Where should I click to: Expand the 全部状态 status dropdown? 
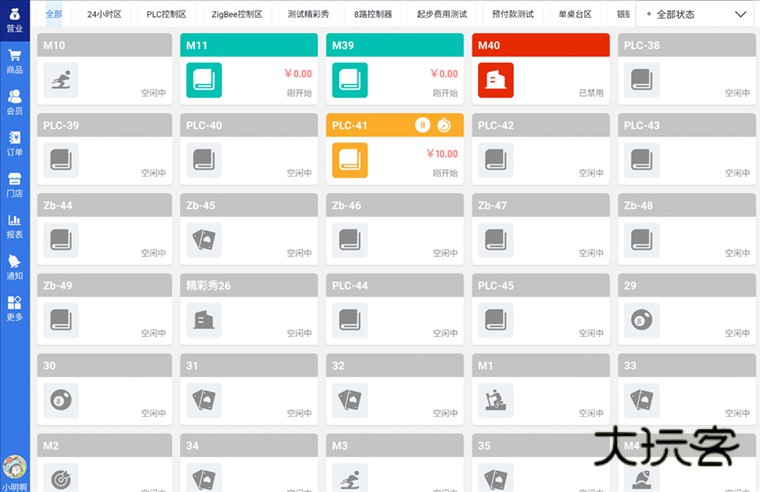coord(697,15)
